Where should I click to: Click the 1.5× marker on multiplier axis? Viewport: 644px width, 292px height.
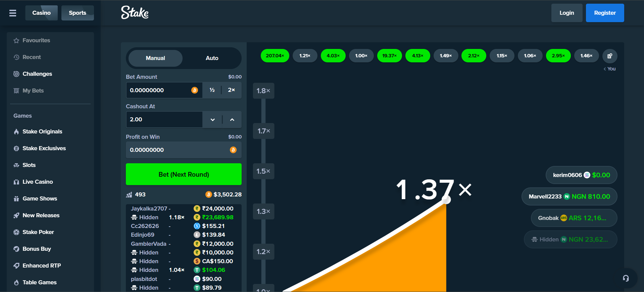click(263, 171)
